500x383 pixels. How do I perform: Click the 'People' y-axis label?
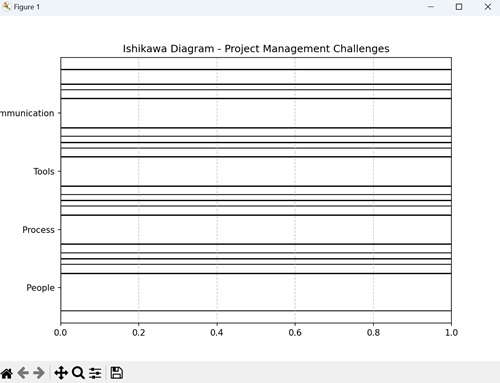pyautogui.click(x=40, y=288)
